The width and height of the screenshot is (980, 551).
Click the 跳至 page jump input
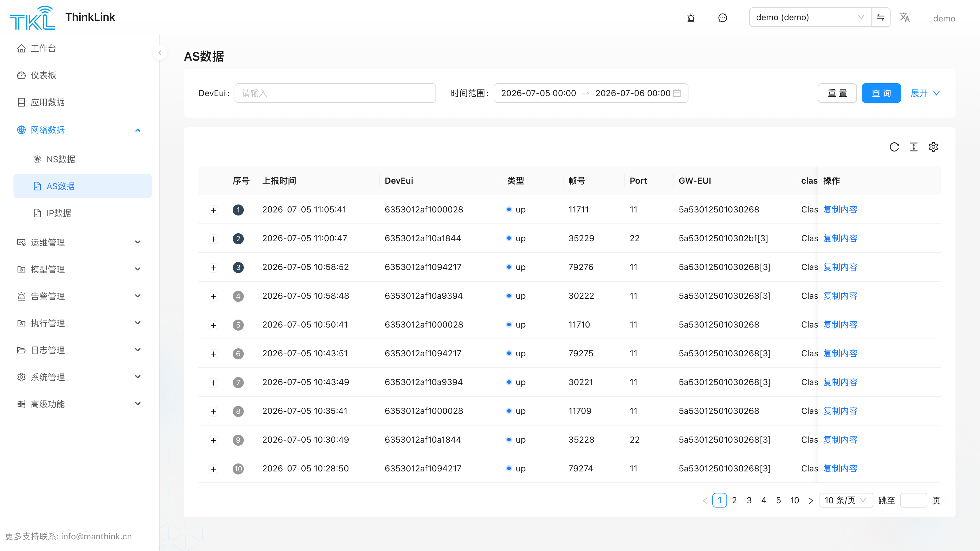tap(914, 500)
